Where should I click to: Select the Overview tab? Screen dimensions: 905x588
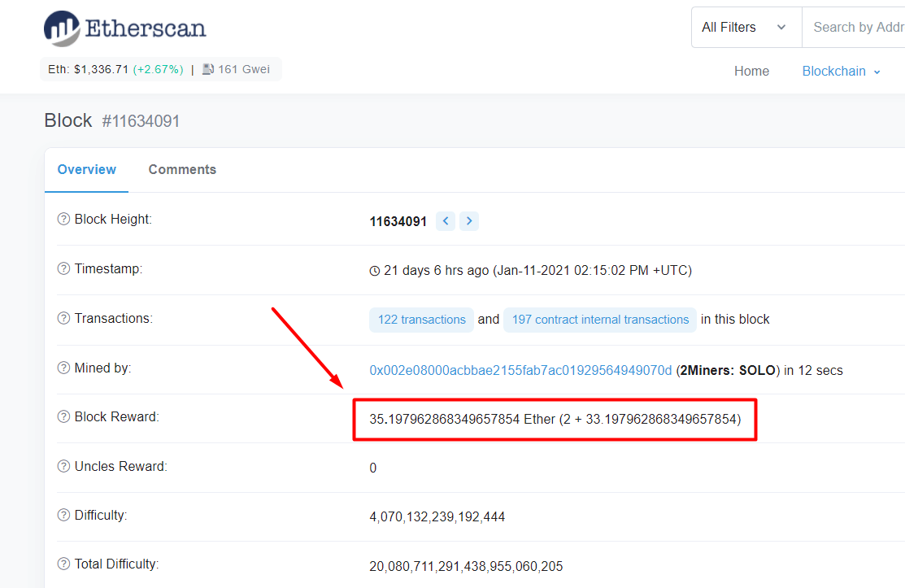(86, 170)
